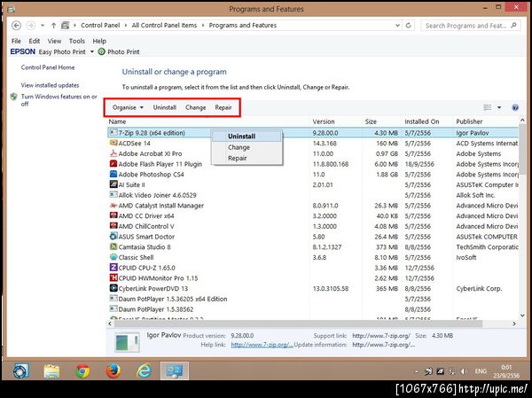The height and width of the screenshot is (398, 532).
Task: Click Repair in the command bar
Action: (223, 107)
